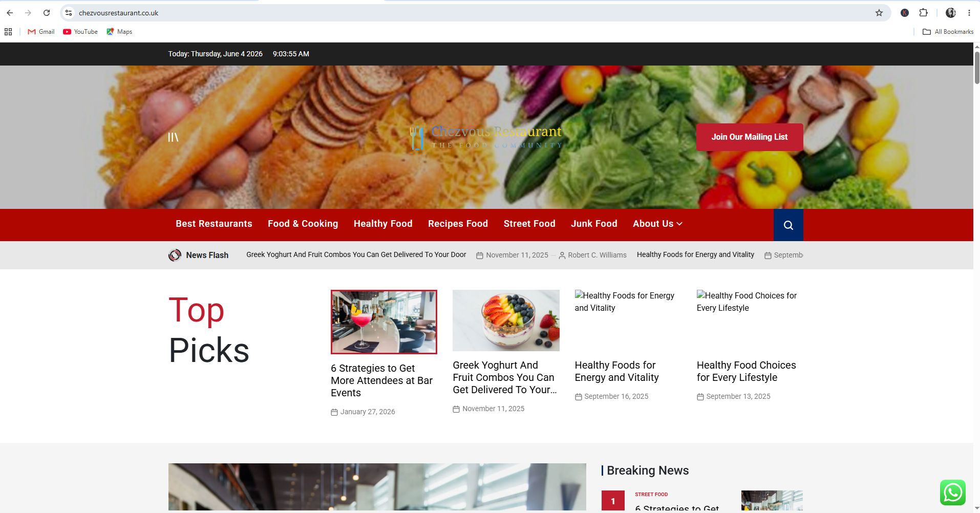Click the search magnifier icon
The height and width of the screenshot is (513, 980).
pyautogui.click(x=788, y=225)
